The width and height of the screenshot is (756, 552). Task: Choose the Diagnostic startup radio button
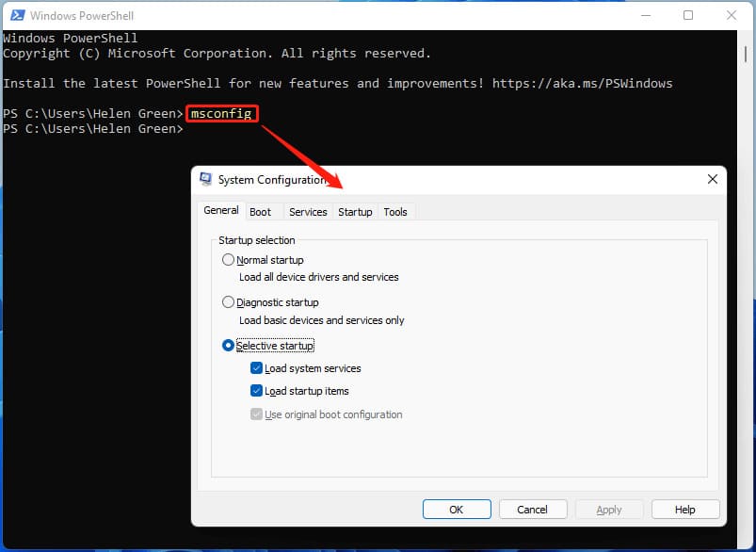tap(229, 302)
